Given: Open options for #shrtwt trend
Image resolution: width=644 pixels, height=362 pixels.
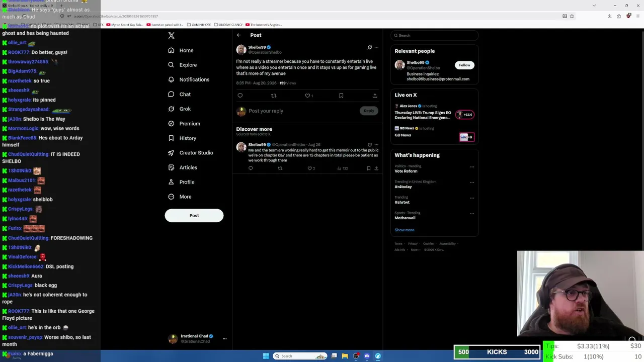Looking at the screenshot, I should pos(472,198).
